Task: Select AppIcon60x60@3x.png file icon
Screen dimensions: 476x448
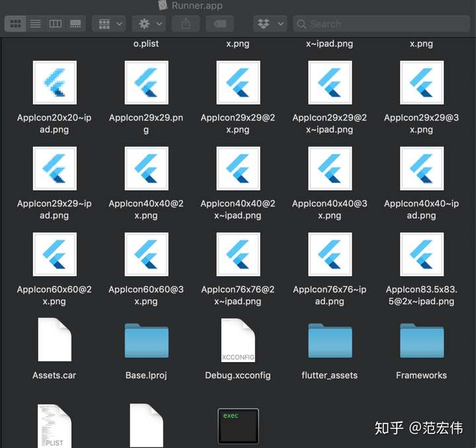Action: point(146,254)
